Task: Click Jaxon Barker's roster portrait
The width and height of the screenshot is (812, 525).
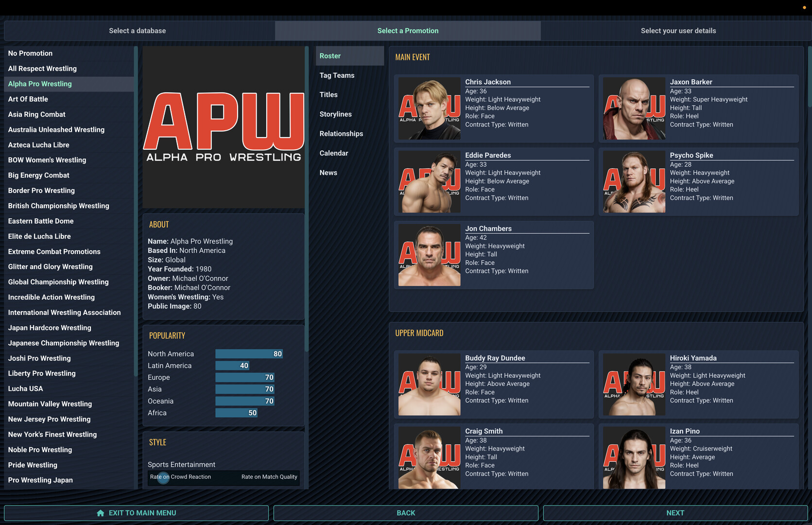Action: (x=634, y=108)
